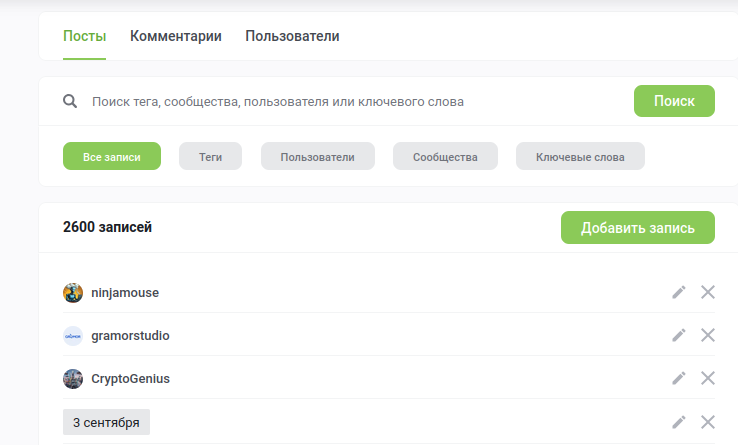Choose the Сообщества filter chip
This screenshot has width=738, height=445.
click(445, 157)
